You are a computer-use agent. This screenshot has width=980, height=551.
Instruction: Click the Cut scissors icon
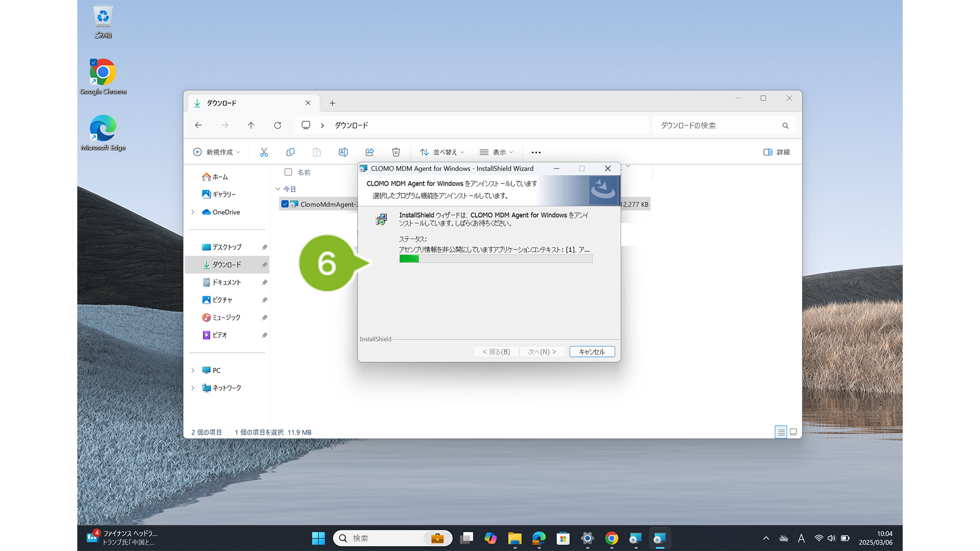point(264,152)
